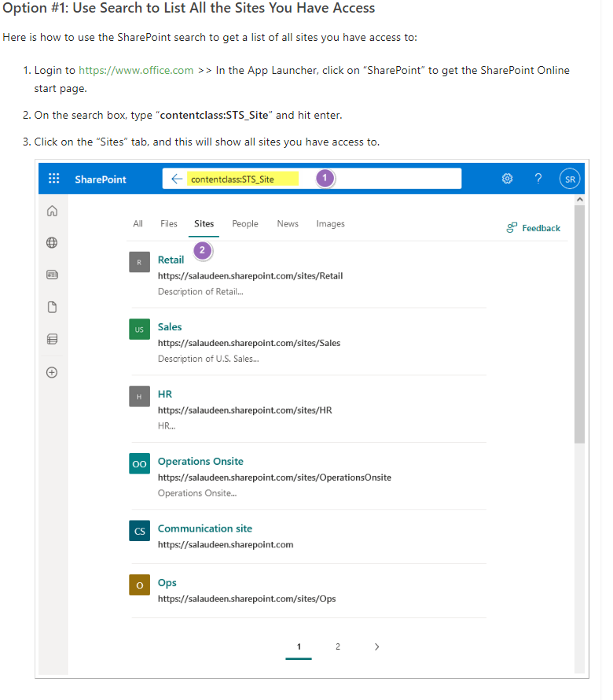The width and height of the screenshot is (613, 700).
Task: Click the back arrow in search box
Action: click(x=177, y=179)
